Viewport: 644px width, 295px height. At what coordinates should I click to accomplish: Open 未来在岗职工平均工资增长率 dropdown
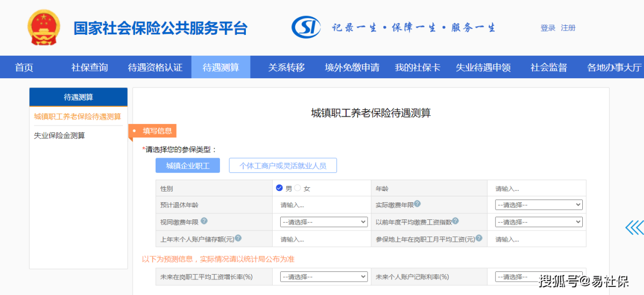point(324,277)
